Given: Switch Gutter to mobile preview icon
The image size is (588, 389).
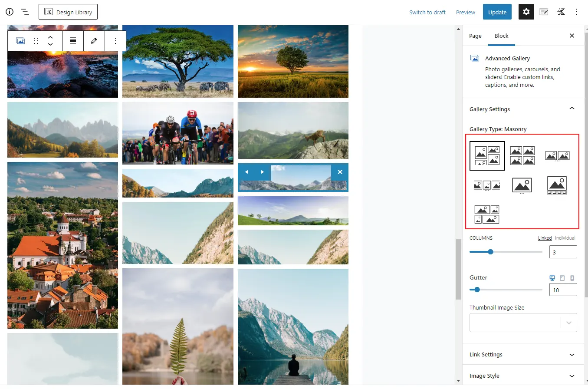Looking at the screenshot, I should click(x=572, y=277).
